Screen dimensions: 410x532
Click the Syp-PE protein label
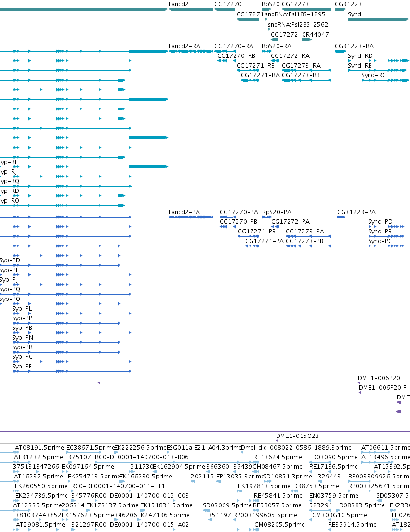pyautogui.click(x=10, y=270)
